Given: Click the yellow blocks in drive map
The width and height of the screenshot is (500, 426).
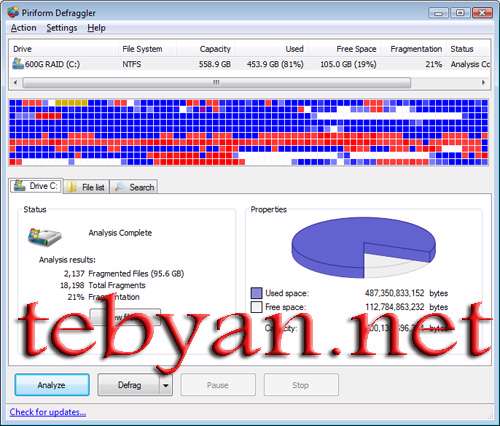Looking at the screenshot, I should [x=71, y=103].
